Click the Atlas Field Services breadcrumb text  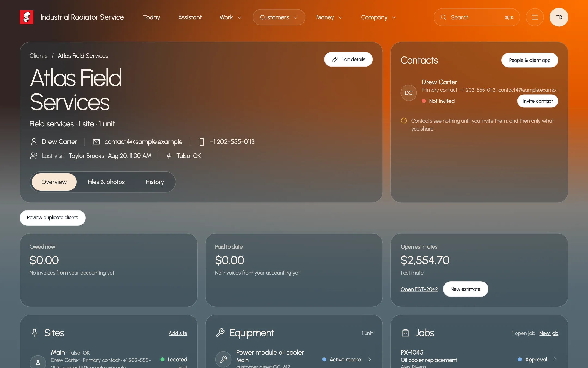pos(83,56)
